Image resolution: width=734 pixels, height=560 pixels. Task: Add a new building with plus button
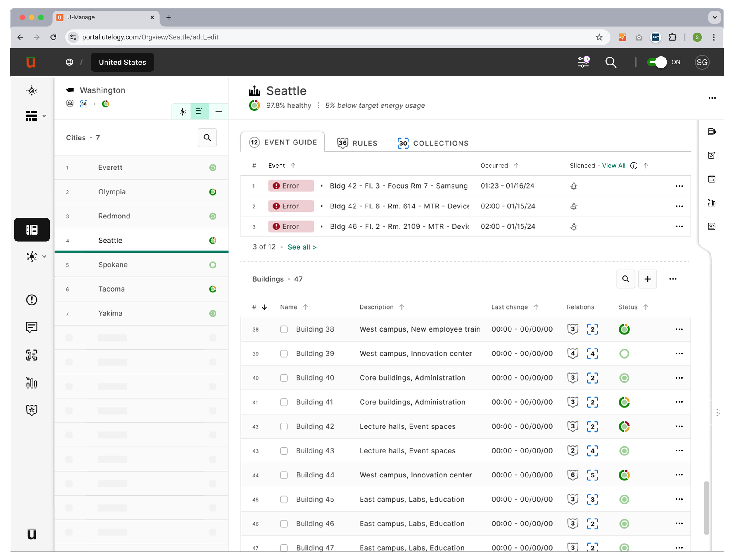click(647, 279)
